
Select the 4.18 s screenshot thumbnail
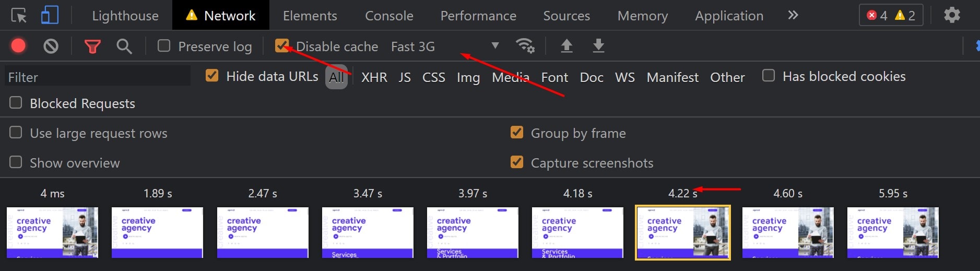click(x=577, y=232)
